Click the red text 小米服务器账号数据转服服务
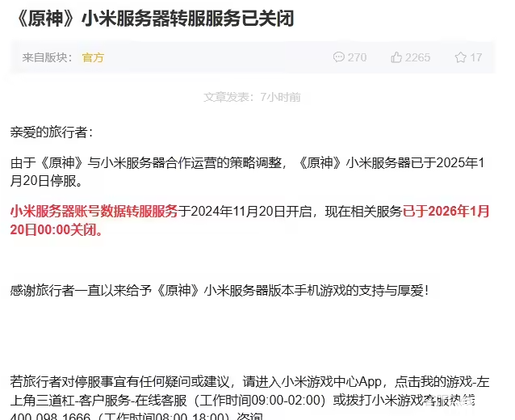 tap(94, 211)
